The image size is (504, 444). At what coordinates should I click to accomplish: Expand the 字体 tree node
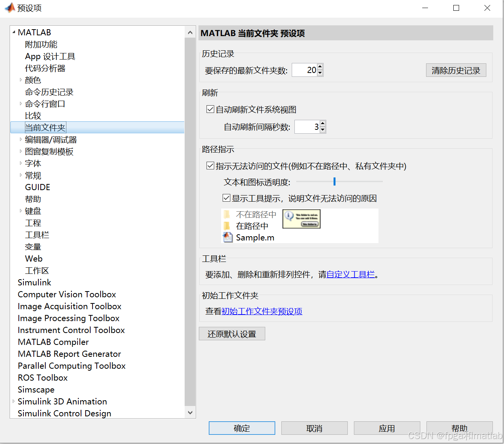[x=21, y=163]
